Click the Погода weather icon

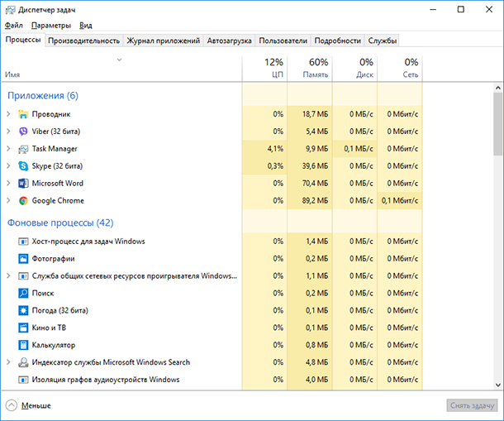[23, 311]
